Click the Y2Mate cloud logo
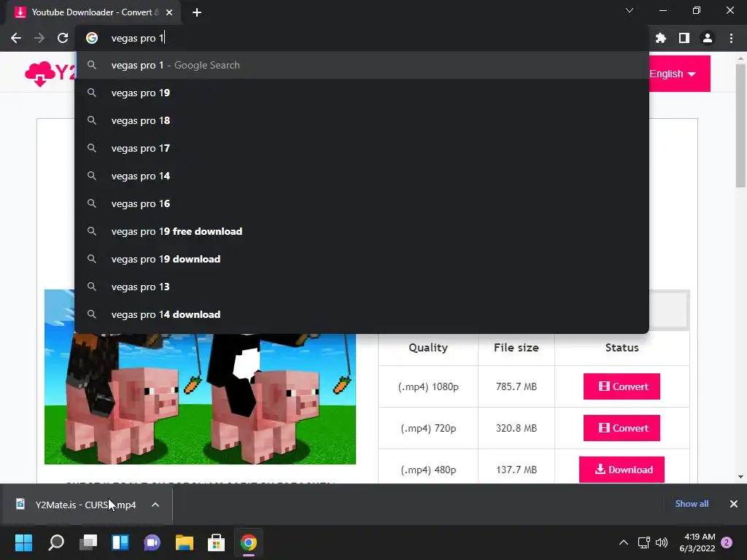This screenshot has height=560, width=747. pyautogui.click(x=50, y=74)
